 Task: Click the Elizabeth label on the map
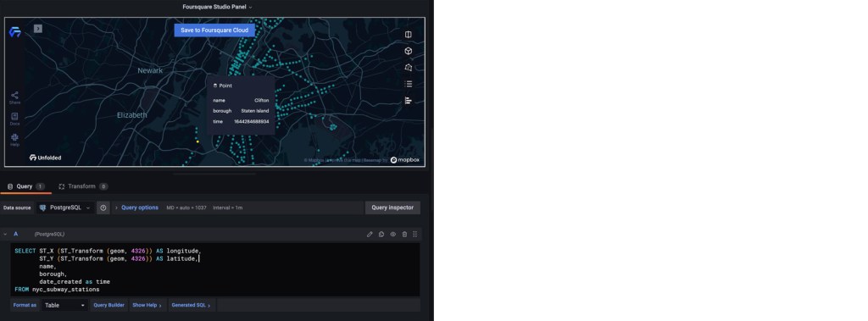tap(131, 115)
